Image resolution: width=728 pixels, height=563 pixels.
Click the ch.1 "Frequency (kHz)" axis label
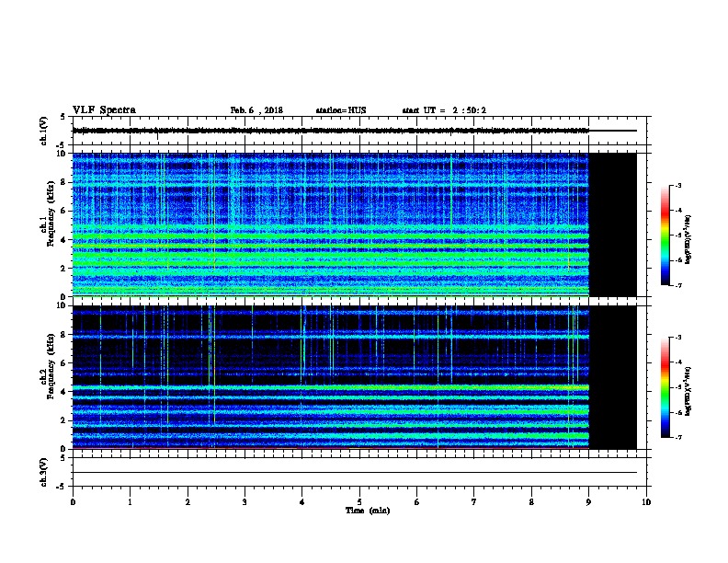pyautogui.click(x=50, y=213)
